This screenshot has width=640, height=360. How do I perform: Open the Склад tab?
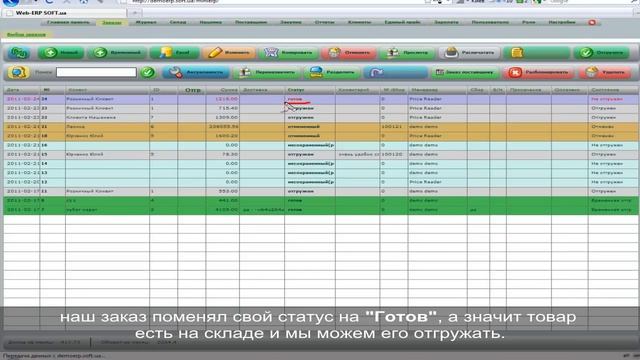[178, 22]
